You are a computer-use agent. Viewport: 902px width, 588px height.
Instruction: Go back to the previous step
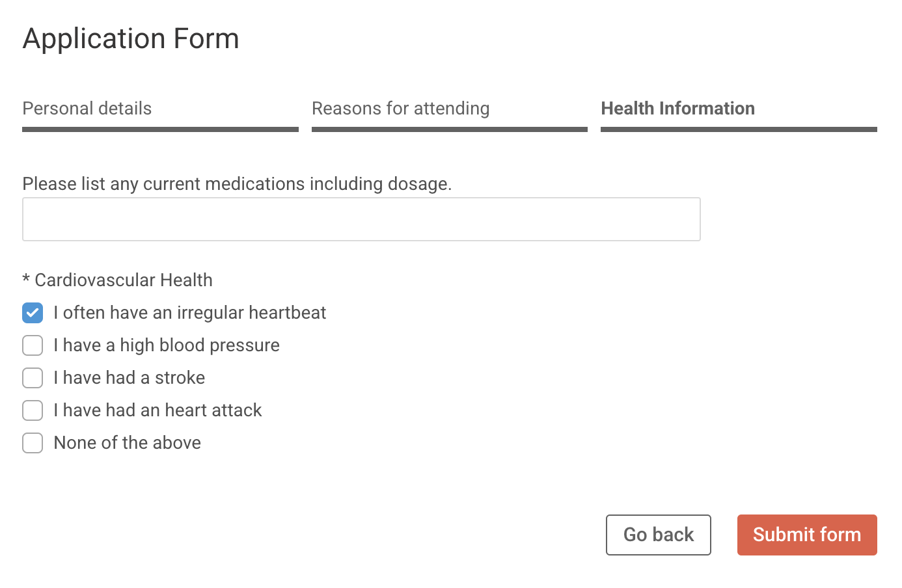[659, 535]
